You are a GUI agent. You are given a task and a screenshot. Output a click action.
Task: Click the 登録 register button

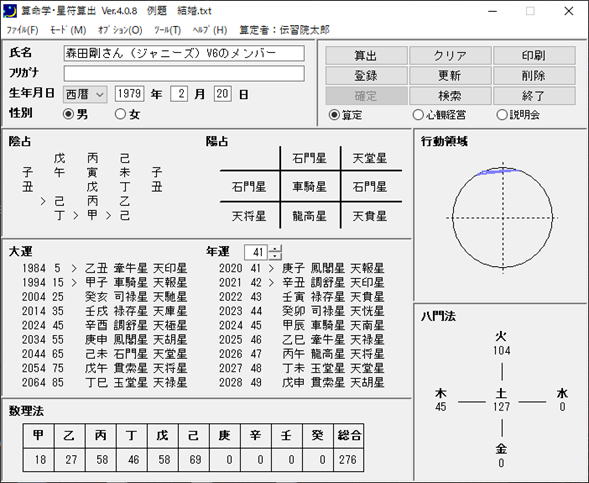[366, 75]
